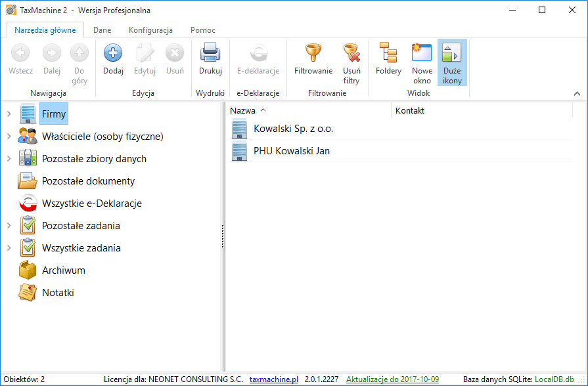Viewport: 588px width, 386px height.
Task: Open the Filtrowanie funnel filter
Action: coord(313,53)
